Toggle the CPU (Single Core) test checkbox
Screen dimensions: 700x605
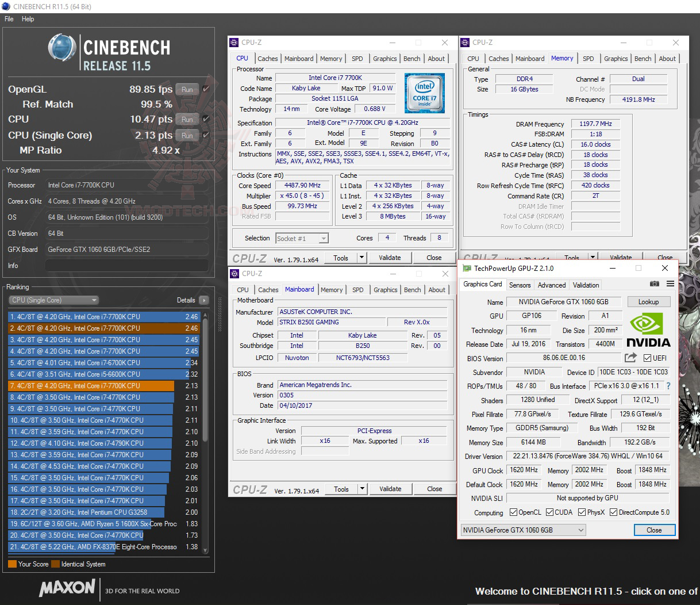click(206, 135)
